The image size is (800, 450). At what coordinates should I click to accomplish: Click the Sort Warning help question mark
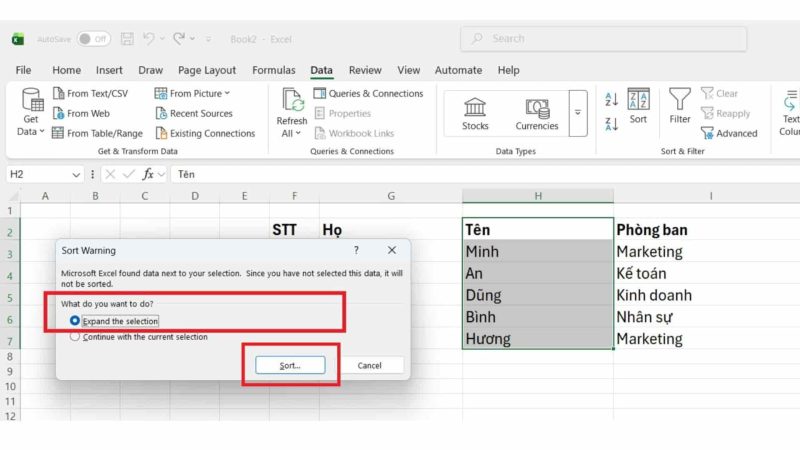click(356, 250)
